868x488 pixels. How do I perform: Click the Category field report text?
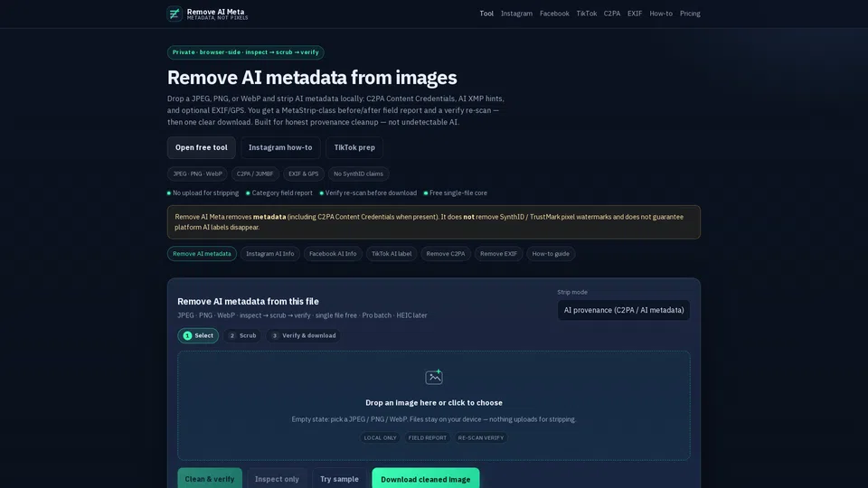click(282, 193)
